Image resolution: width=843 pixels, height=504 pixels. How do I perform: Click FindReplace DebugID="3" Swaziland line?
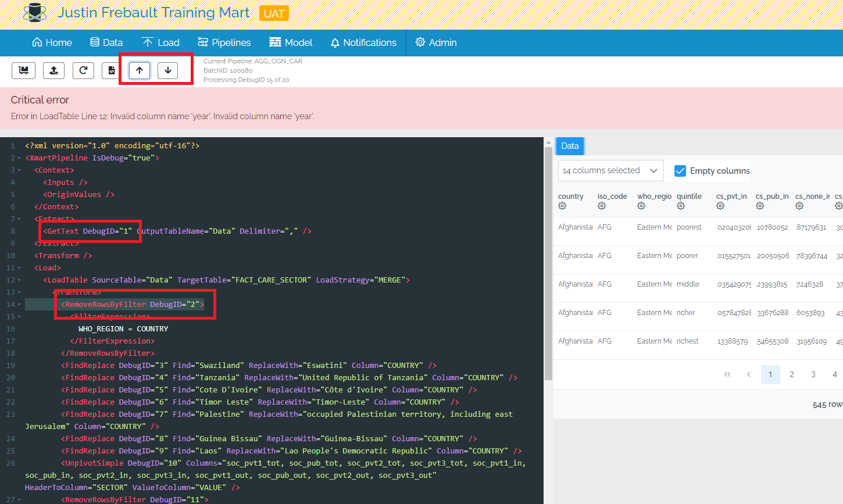(249, 366)
